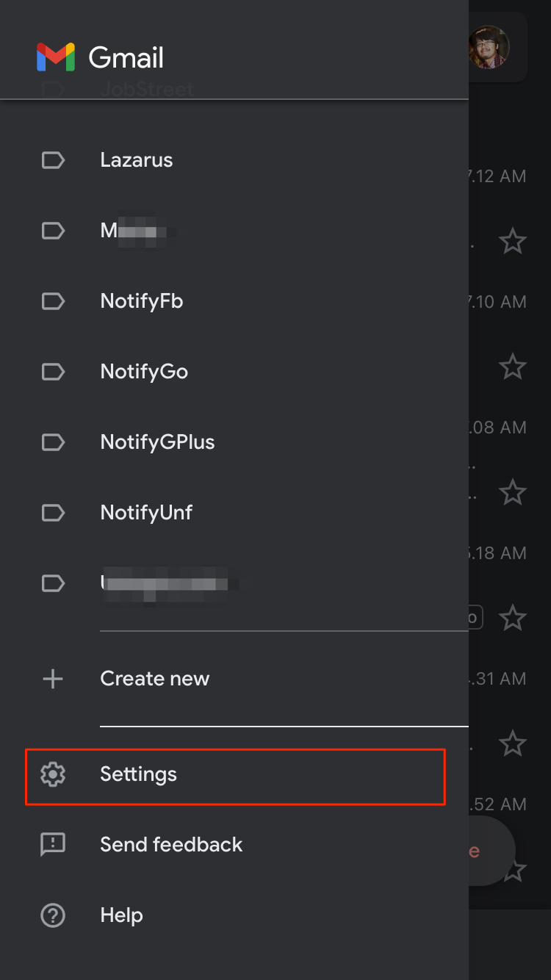This screenshot has width=551, height=980.
Task: Open Settings from the drawer menu
Action: (235, 775)
